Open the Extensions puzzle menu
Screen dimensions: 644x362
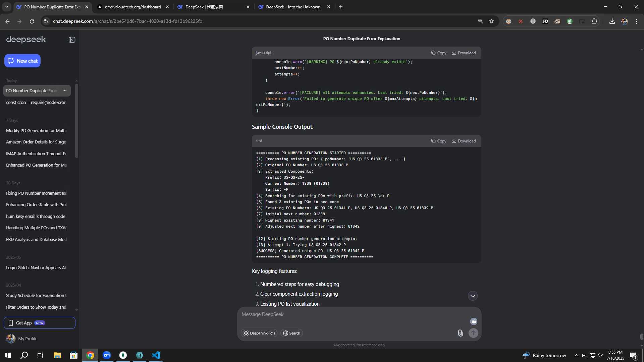[x=594, y=21]
